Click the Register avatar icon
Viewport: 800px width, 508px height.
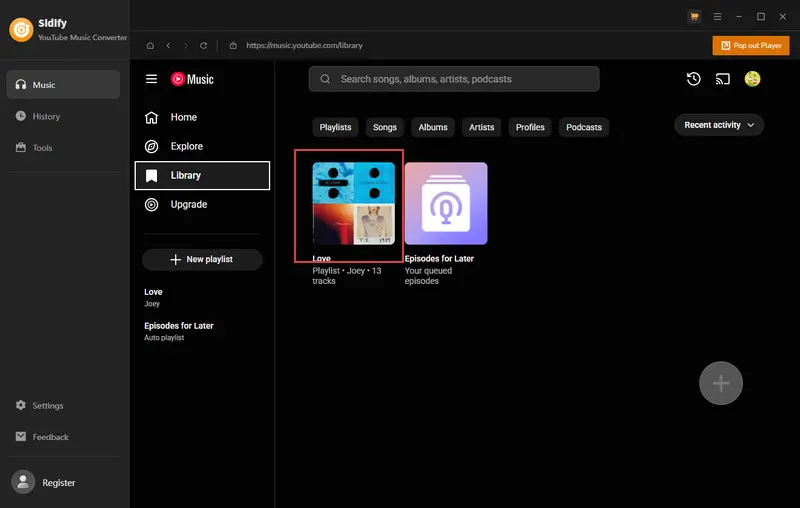coord(23,482)
